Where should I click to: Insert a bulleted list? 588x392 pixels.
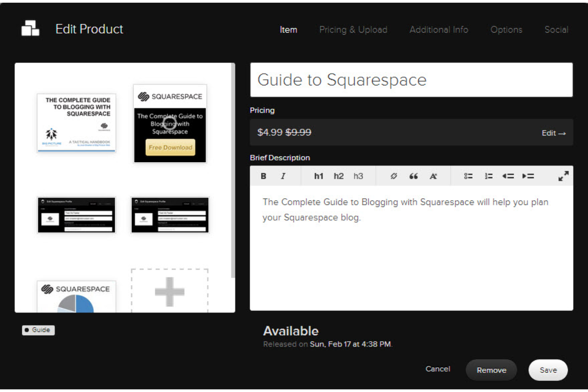468,176
